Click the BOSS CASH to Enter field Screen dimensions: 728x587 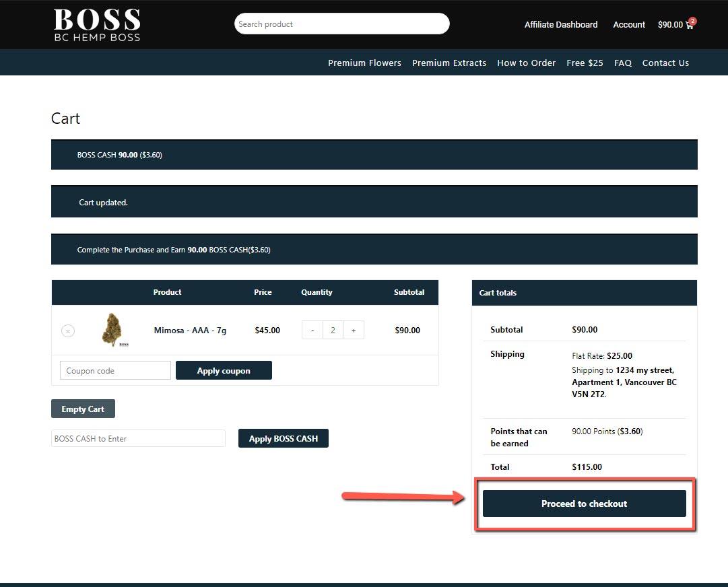pyautogui.click(x=138, y=438)
